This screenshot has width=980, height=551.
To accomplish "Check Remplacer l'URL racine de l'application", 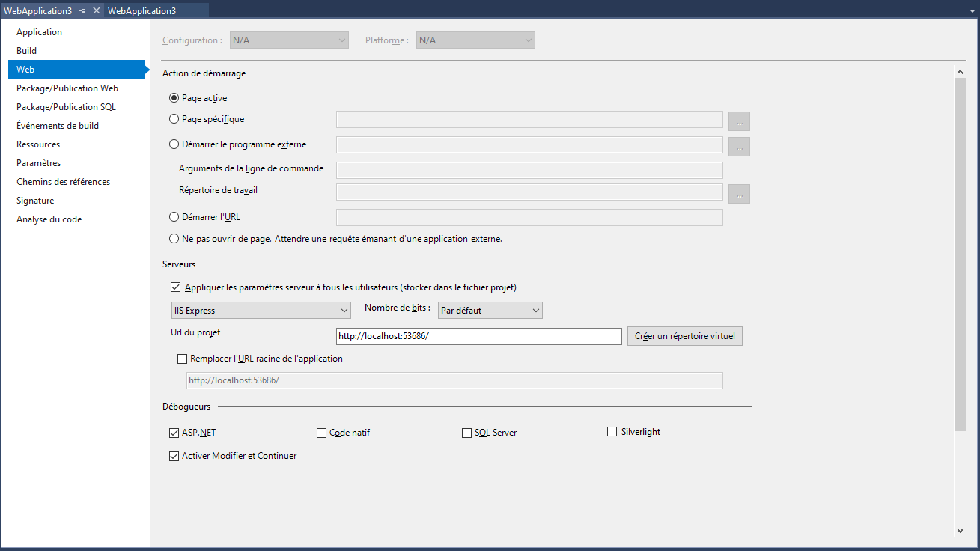I will coord(183,359).
